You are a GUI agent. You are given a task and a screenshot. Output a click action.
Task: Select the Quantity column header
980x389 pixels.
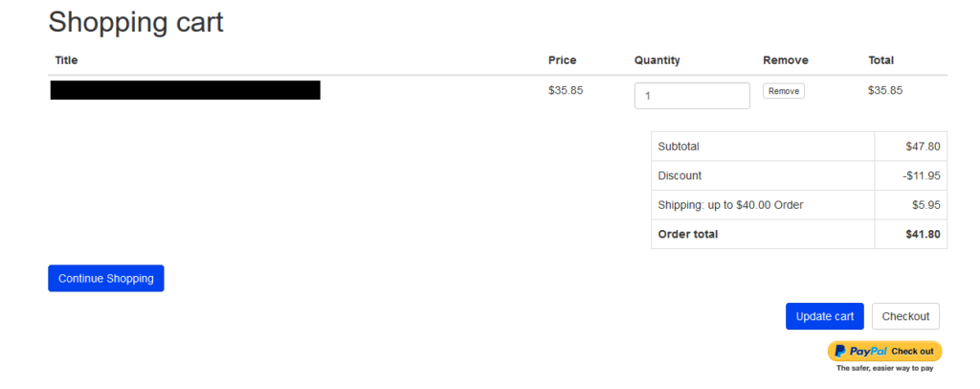click(657, 60)
